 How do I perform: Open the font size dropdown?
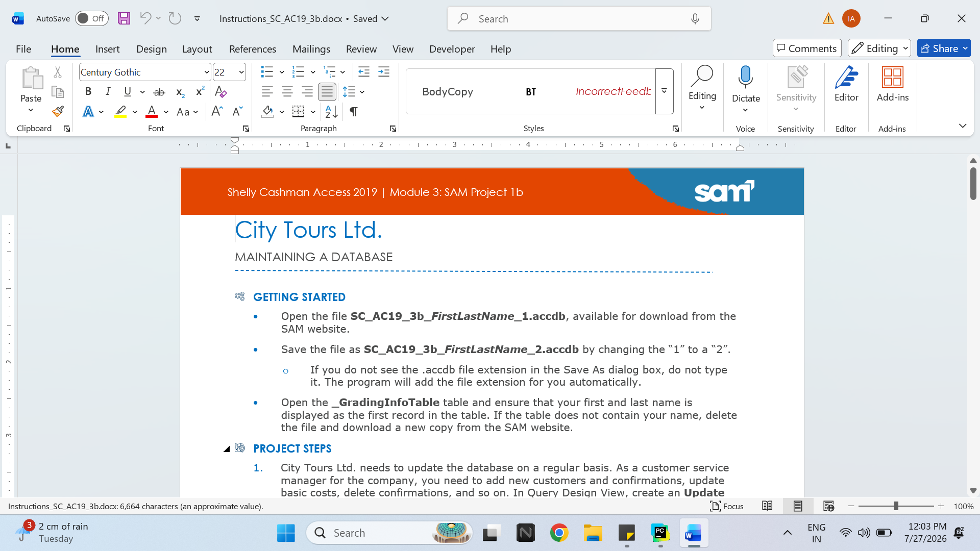[241, 72]
